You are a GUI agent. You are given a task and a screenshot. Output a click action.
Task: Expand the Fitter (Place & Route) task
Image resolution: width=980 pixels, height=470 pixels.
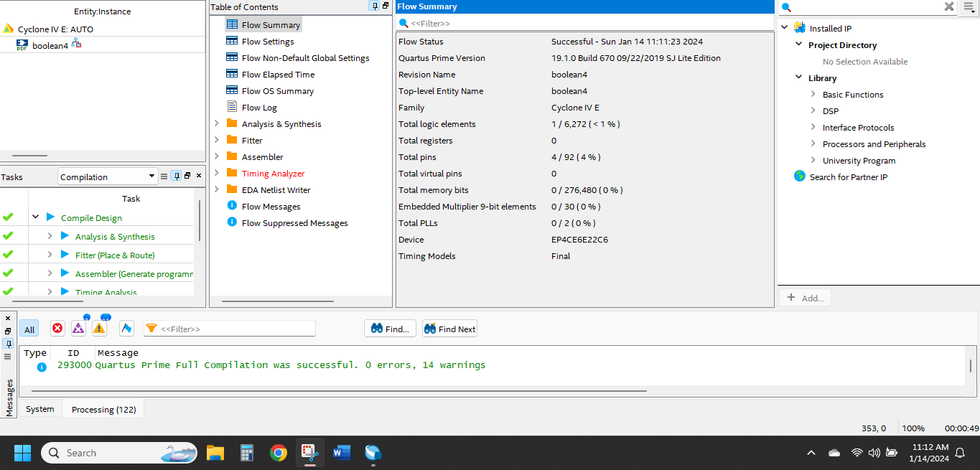point(50,254)
